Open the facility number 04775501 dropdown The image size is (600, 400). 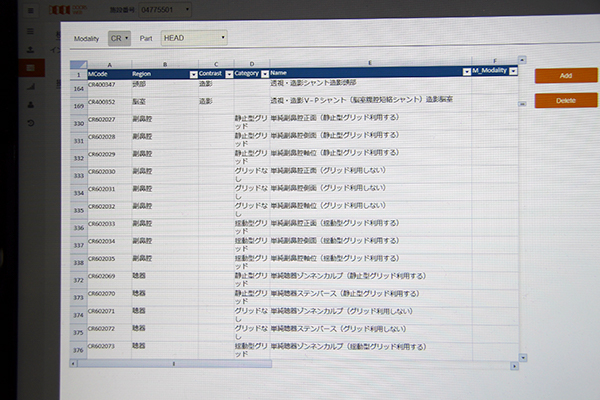coord(162,10)
